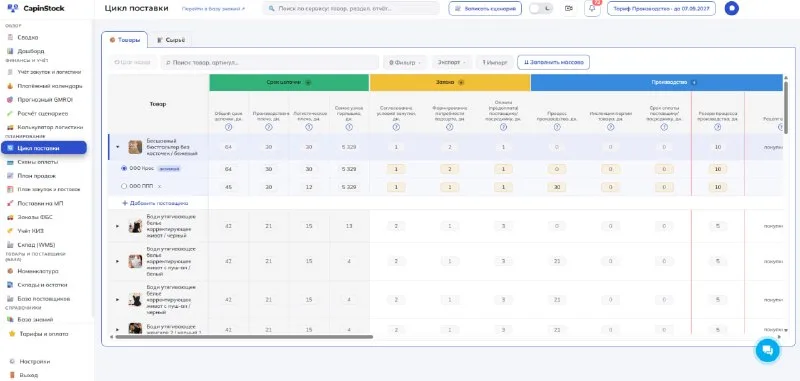
Task: Open Поставки на МП rocket icon
Action: click(10, 203)
